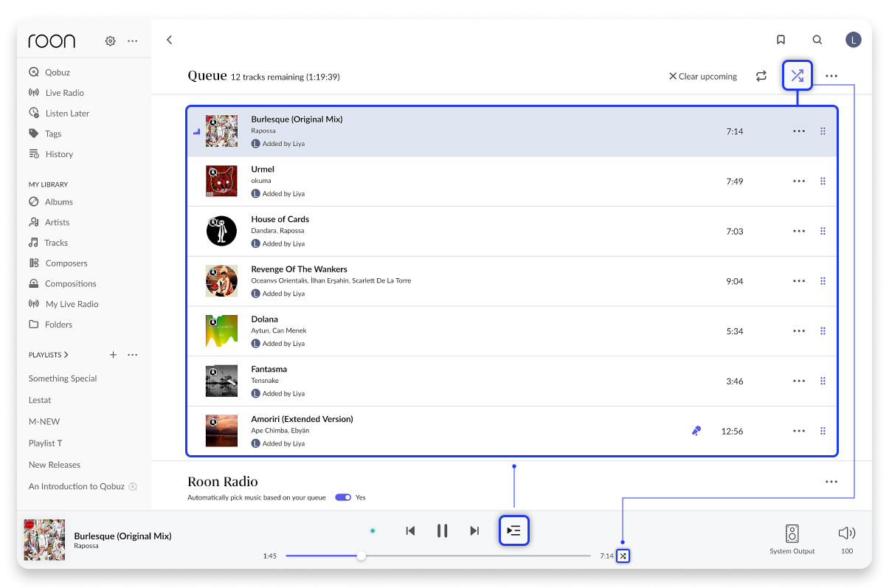Toggle repeat mode in queue header

click(761, 76)
